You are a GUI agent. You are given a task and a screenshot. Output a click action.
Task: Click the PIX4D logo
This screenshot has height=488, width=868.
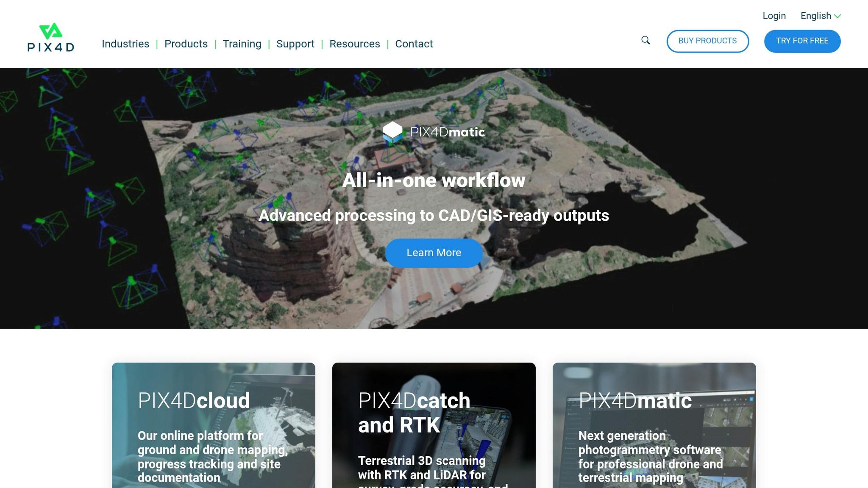51,38
